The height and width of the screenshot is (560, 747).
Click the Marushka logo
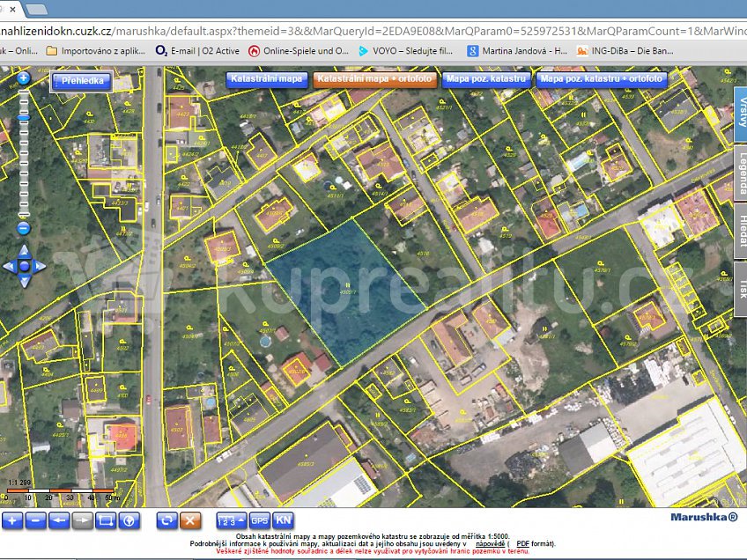704,517
